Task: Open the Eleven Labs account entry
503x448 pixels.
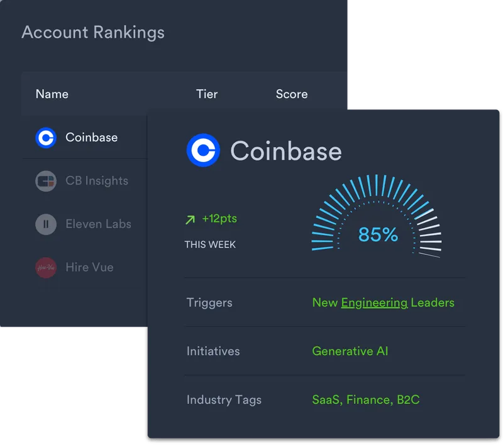Action: (98, 224)
